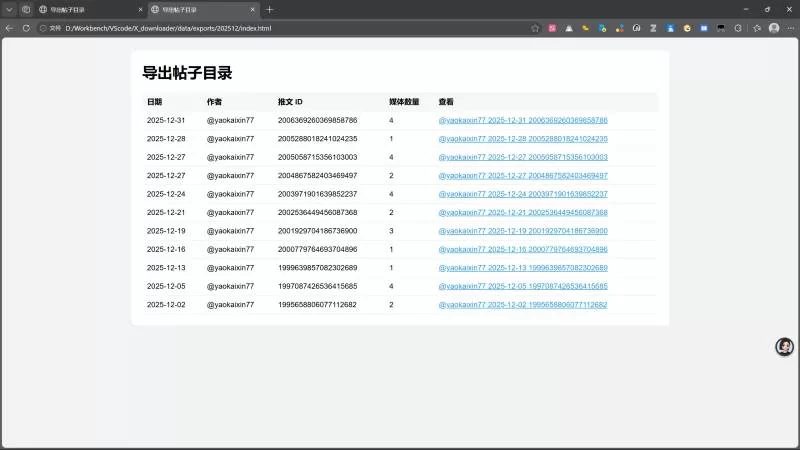Click @yaokaixin77 author in 2025-12-02 row
This screenshot has width=800, height=450.
pyautogui.click(x=230, y=305)
